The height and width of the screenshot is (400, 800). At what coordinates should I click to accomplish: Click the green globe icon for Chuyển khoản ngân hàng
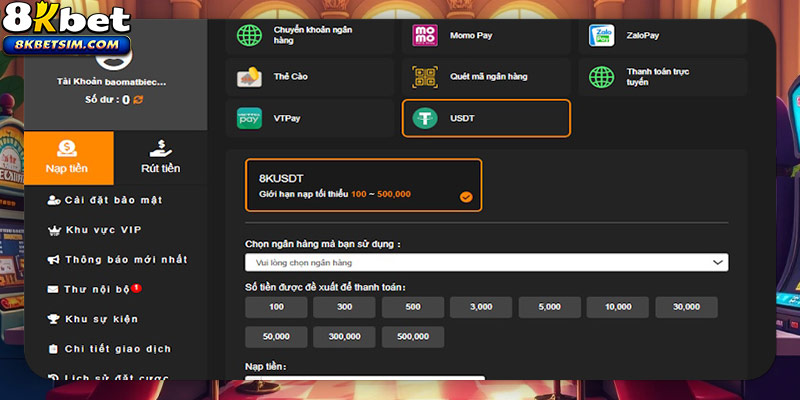pos(249,35)
